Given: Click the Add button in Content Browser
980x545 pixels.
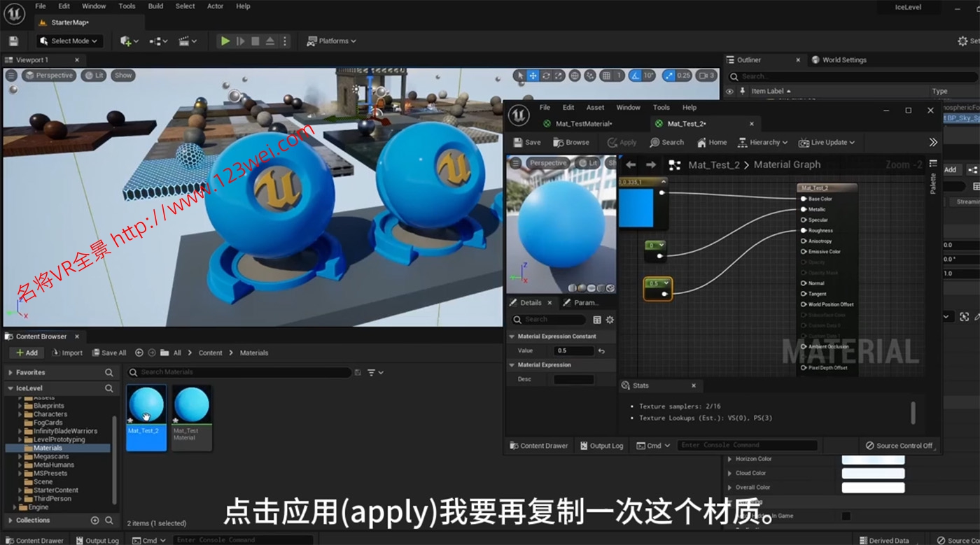Looking at the screenshot, I should (x=27, y=353).
